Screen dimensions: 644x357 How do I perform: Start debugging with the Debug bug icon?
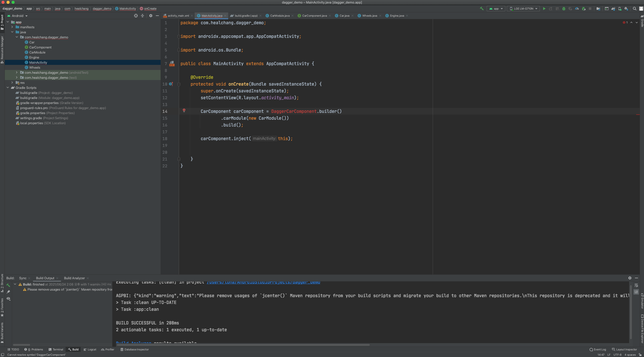tap(564, 9)
